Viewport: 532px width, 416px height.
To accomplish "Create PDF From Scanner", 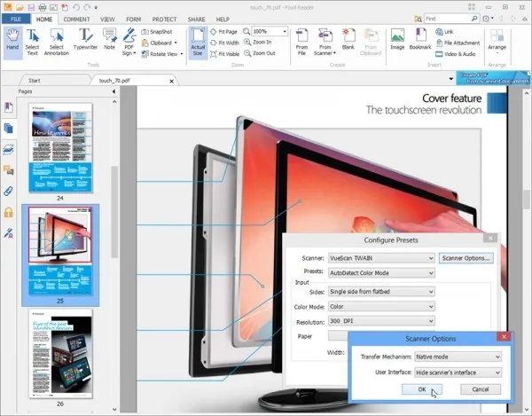I will coord(325,42).
